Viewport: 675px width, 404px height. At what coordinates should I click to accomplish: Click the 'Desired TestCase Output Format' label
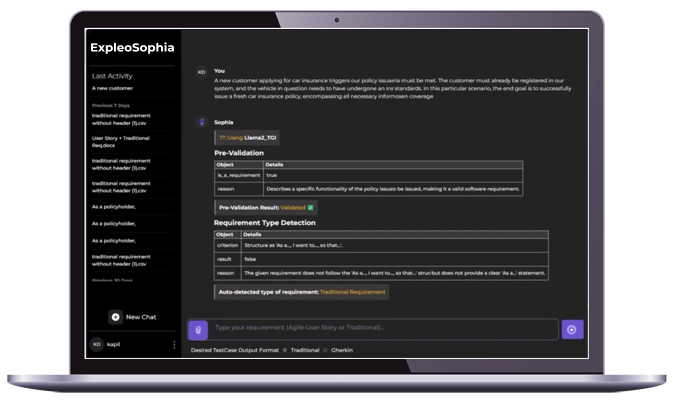[235, 350]
